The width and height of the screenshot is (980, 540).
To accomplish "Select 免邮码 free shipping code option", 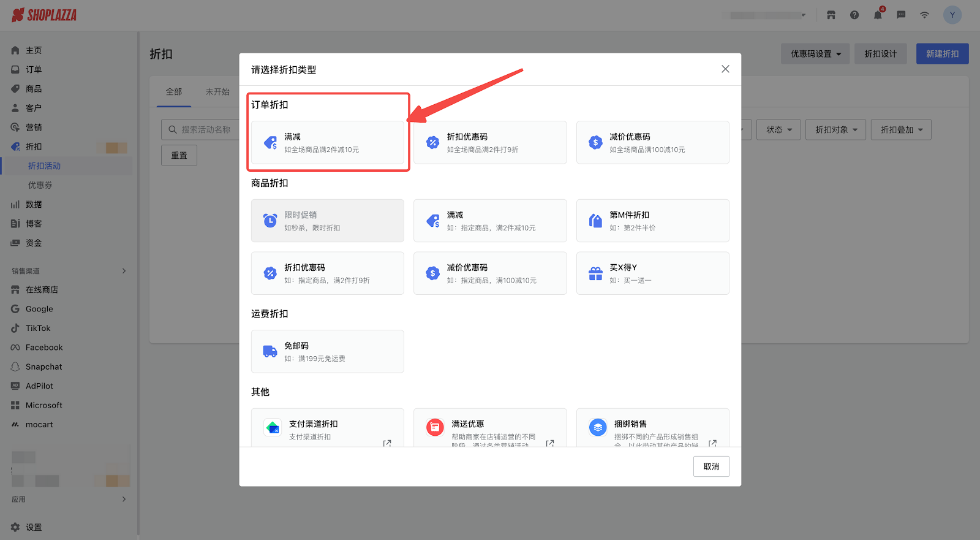I will point(327,351).
